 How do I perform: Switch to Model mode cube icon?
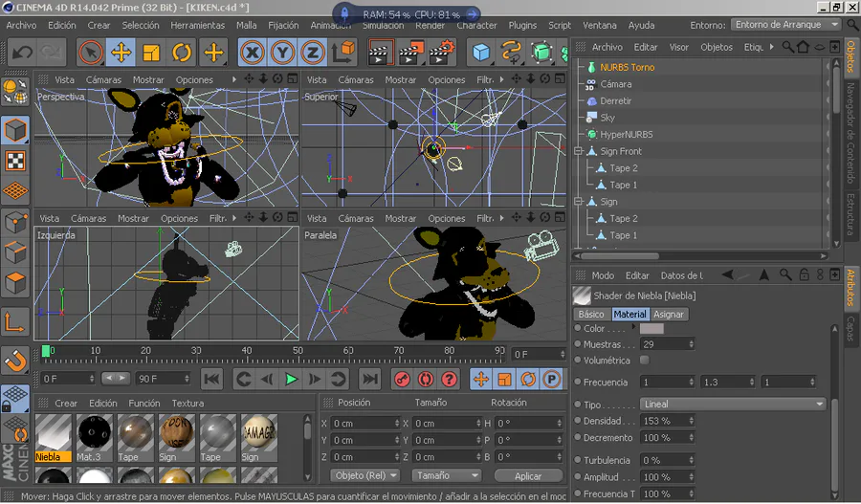pyautogui.click(x=15, y=131)
